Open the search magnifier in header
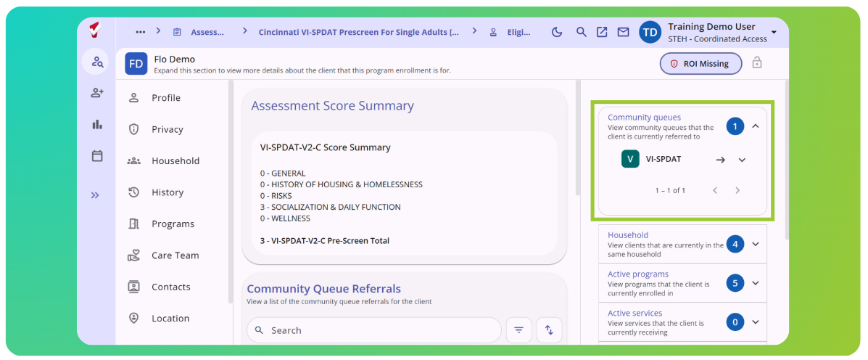 (x=581, y=32)
